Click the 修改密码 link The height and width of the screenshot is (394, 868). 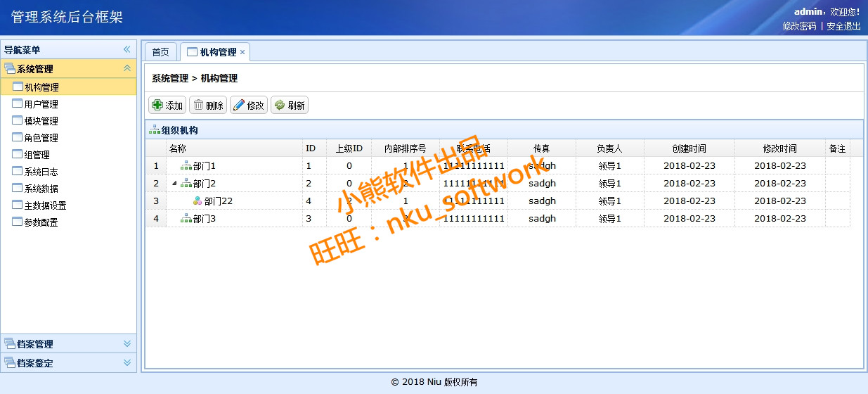(x=799, y=26)
